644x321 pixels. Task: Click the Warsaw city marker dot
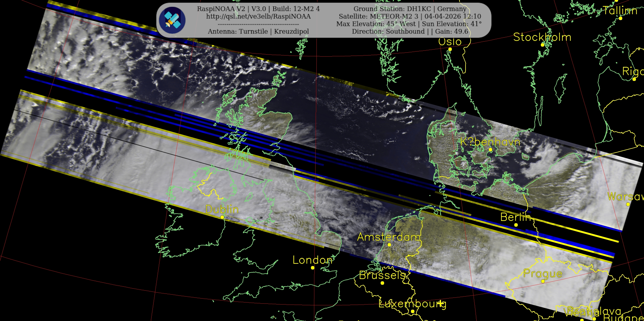(x=628, y=205)
